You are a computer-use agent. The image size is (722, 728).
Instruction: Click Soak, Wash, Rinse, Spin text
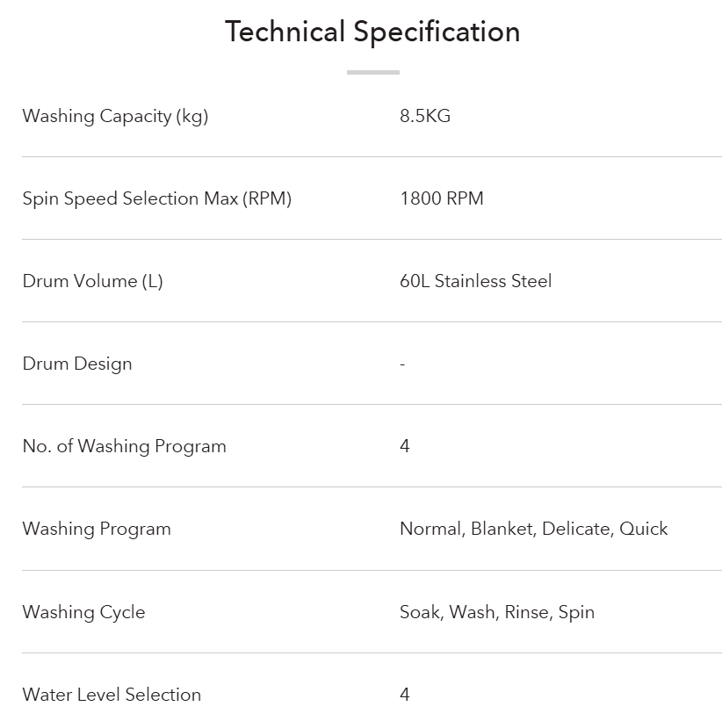(x=497, y=612)
